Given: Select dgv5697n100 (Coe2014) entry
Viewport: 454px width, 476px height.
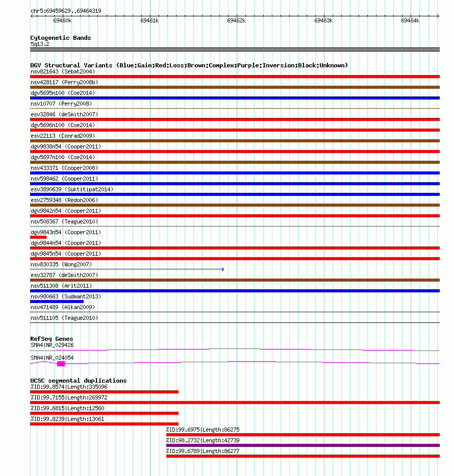Looking at the screenshot, I should tap(63, 157).
